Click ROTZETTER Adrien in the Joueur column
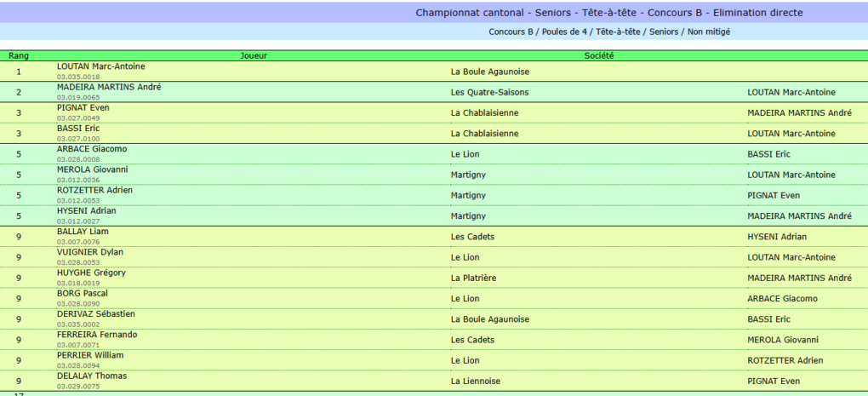The height and width of the screenshot is (396, 868). pyautogui.click(x=94, y=190)
